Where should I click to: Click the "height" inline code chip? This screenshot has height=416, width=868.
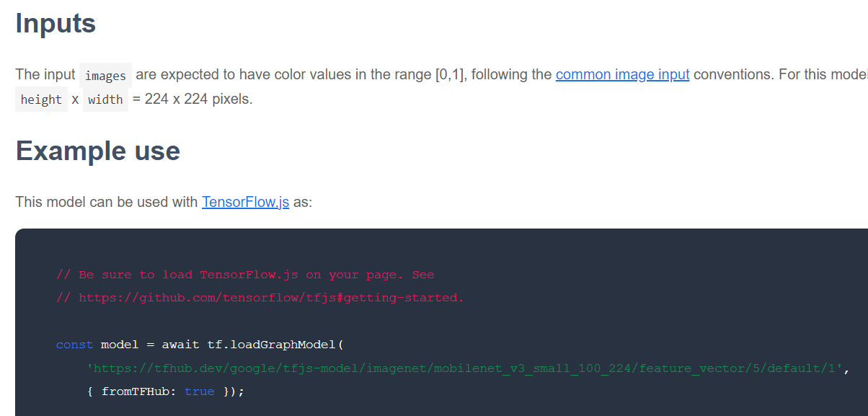pos(41,99)
